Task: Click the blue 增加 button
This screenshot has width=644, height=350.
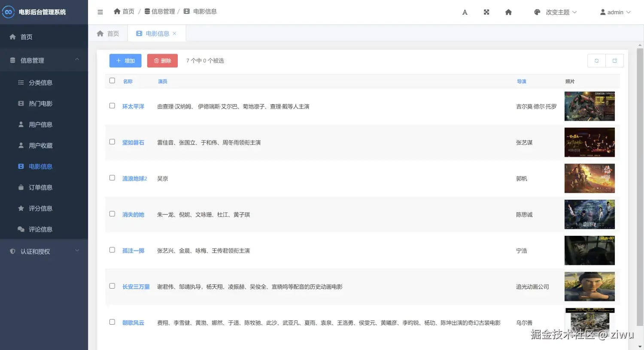Action: tap(125, 61)
